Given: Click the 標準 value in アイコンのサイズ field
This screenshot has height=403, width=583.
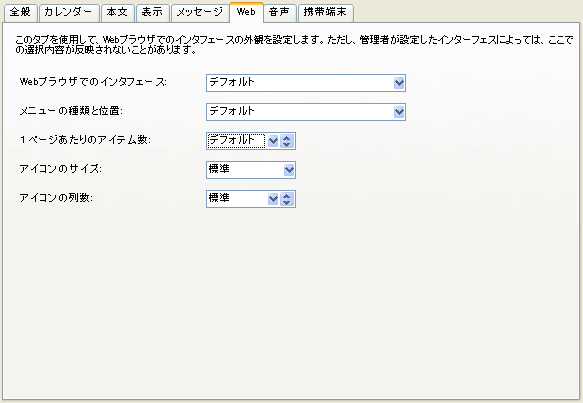Looking at the screenshot, I should pos(219,169).
